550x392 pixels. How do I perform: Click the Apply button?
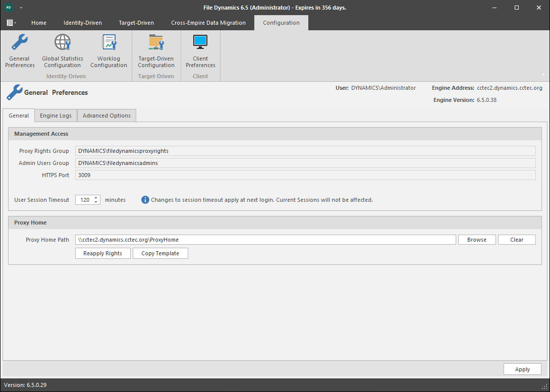[522, 369]
